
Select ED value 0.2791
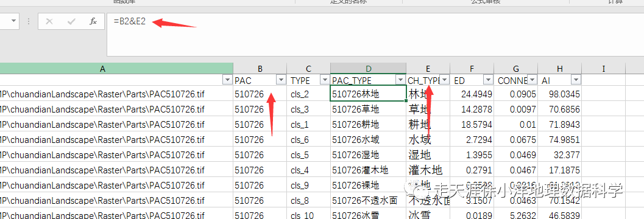coord(472,169)
